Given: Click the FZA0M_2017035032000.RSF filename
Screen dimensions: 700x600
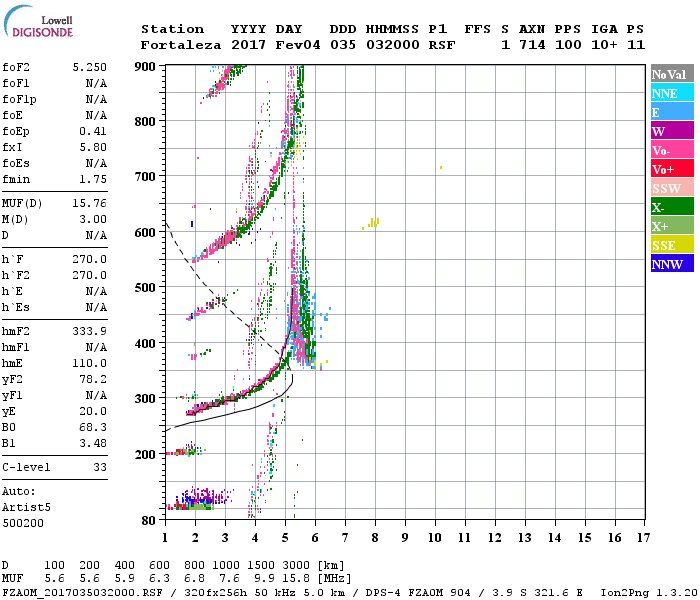Looking at the screenshot, I should tap(83, 592).
